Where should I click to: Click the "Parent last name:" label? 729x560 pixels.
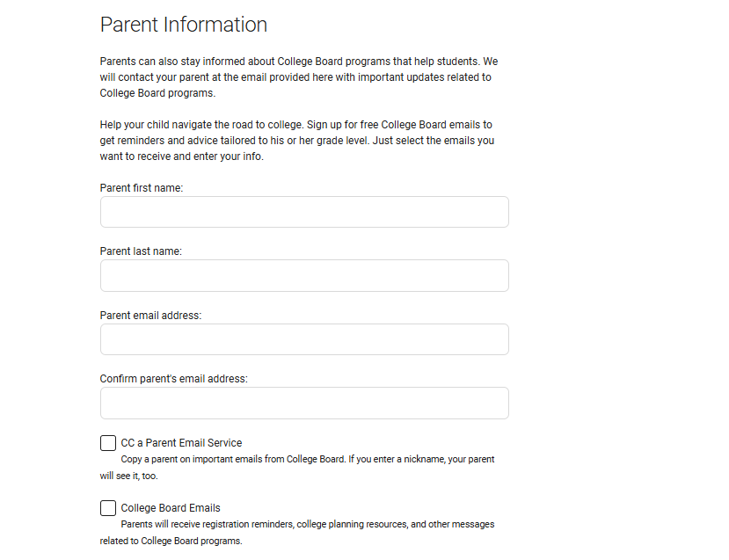click(141, 251)
